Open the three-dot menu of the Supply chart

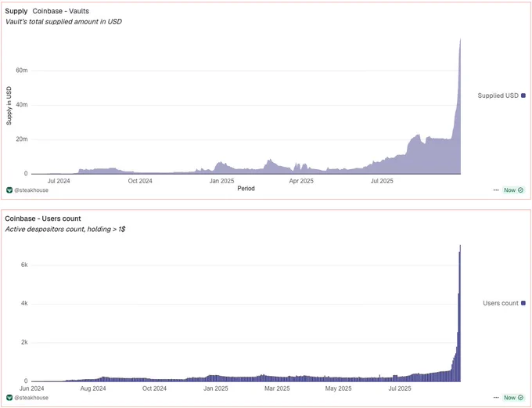click(496, 190)
